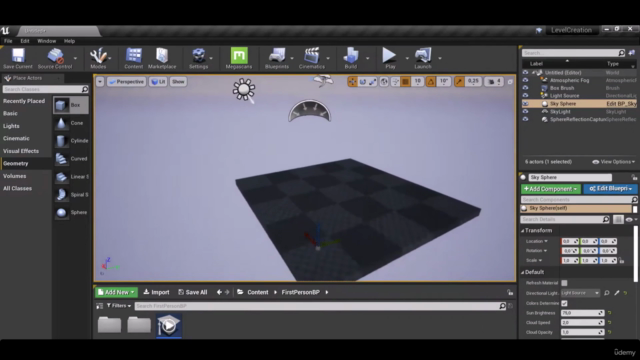The image size is (640, 360).
Task: Click the viewport Show button
Action: [x=178, y=82]
